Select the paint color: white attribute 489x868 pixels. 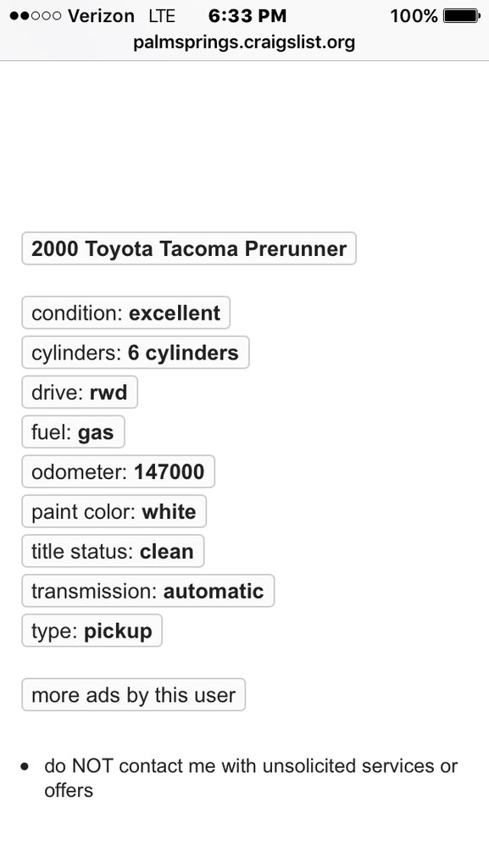pos(114,511)
